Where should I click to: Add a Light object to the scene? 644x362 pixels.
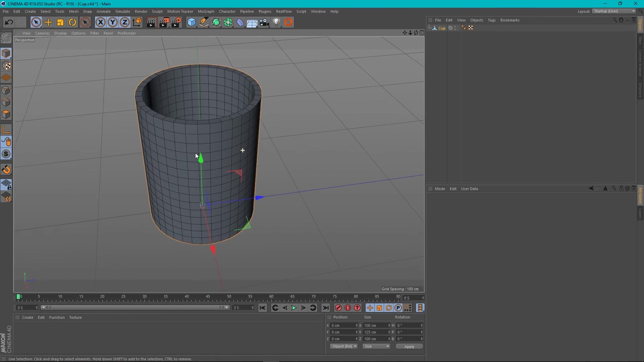click(277, 22)
